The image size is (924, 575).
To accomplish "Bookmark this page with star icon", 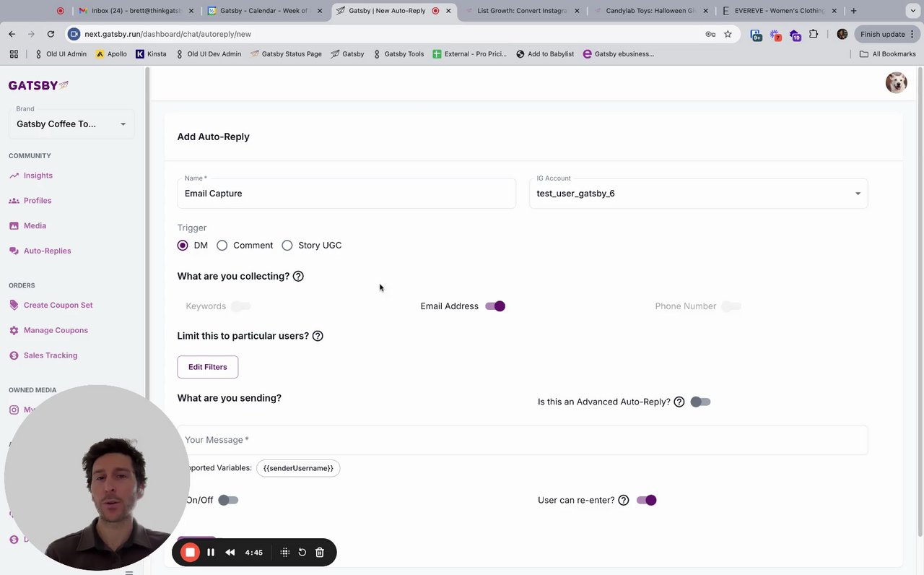I will [x=728, y=34].
